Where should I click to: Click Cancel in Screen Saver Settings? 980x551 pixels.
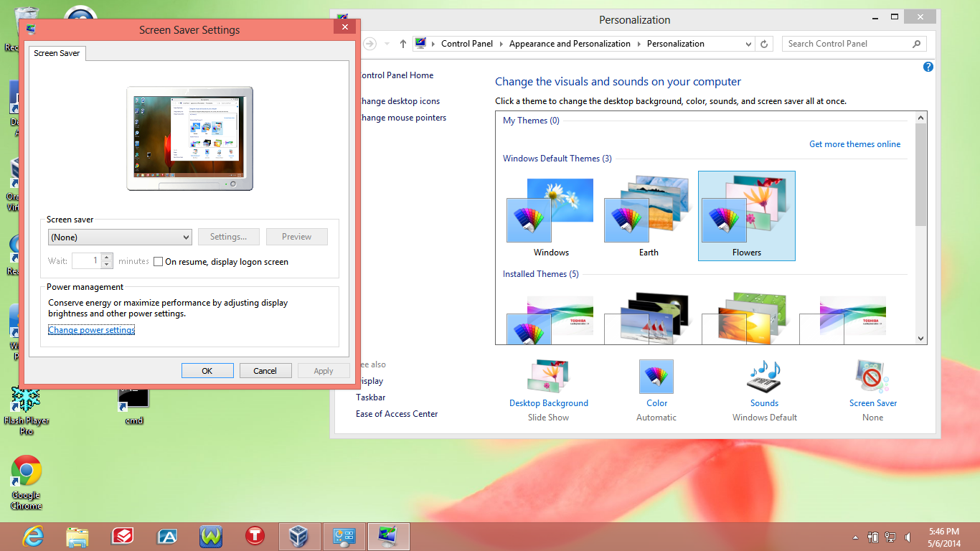tap(265, 371)
